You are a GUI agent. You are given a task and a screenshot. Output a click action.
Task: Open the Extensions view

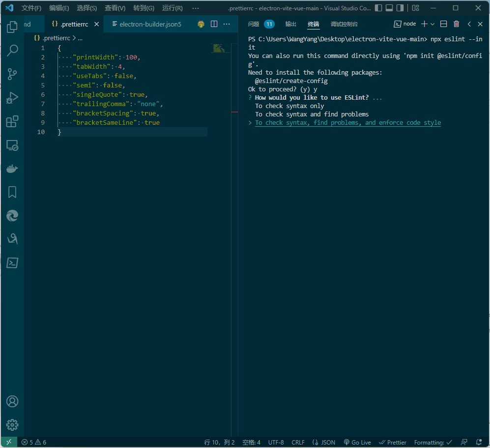tap(12, 121)
